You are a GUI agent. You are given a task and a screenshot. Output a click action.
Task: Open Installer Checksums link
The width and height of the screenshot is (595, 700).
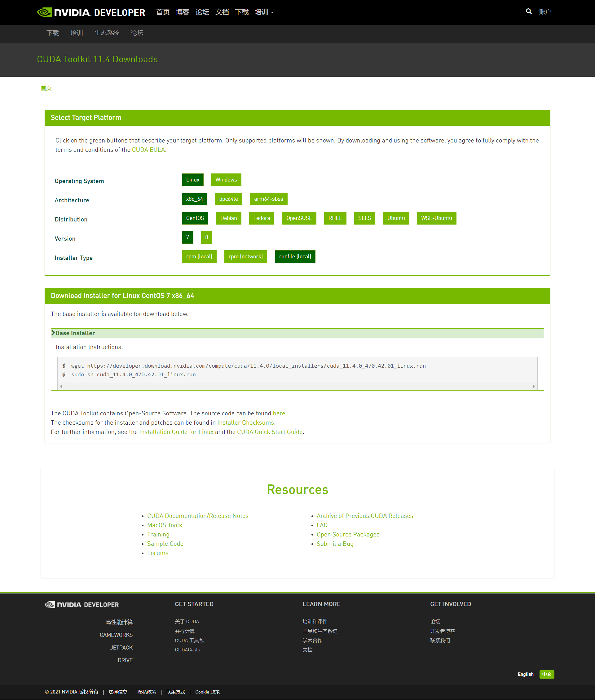(x=245, y=422)
